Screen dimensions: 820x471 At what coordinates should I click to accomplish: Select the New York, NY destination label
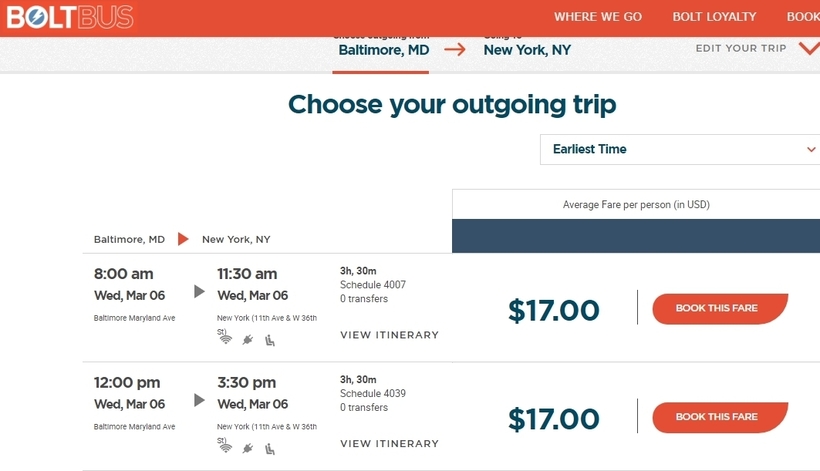pyautogui.click(x=527, y=50)
